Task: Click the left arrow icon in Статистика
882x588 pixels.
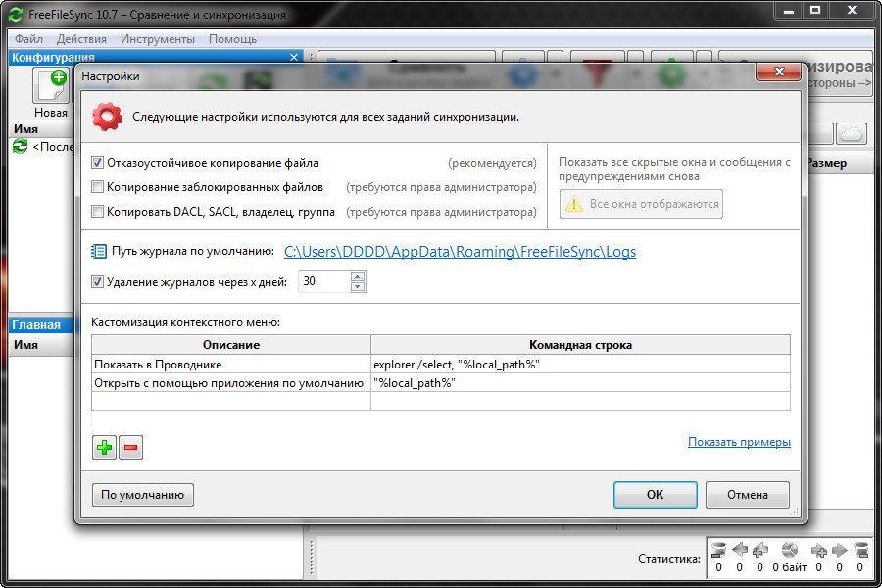Action: (740, 550)
